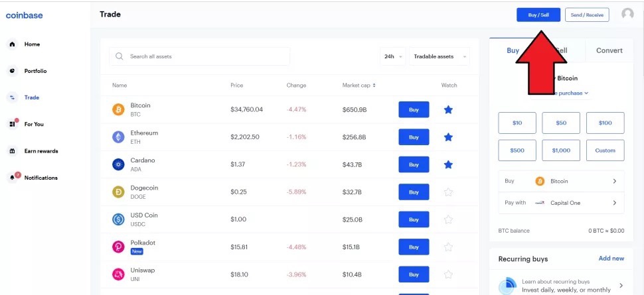644x295 pixels.
Task: Open the Tradable assets filter dropdown
Action: click(440, 56)
